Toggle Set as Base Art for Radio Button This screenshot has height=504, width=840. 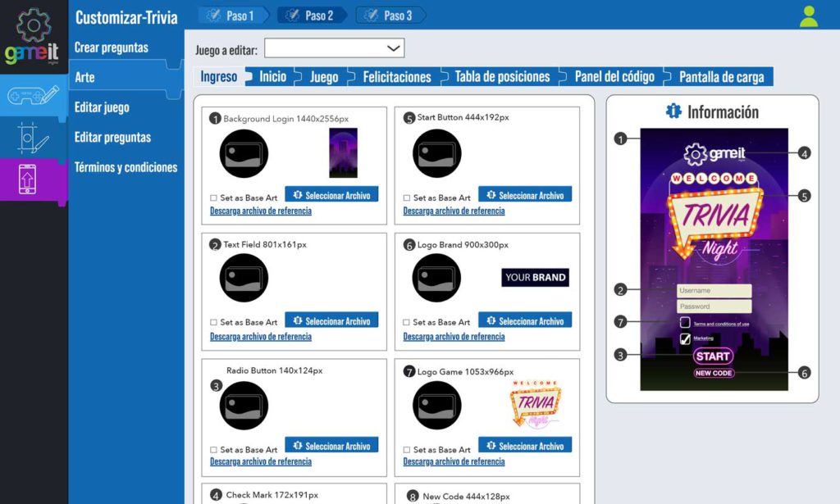pyautogui.click(x=214, y=450)
